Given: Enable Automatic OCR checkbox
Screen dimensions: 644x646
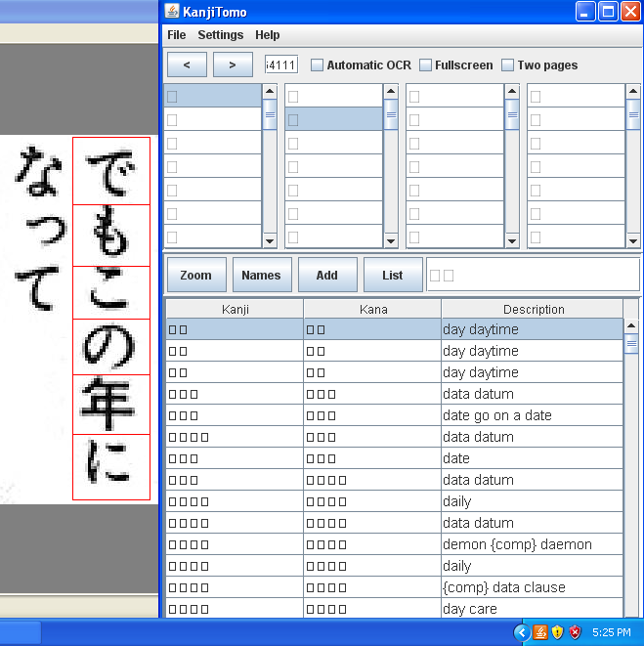Looking at the screenshot, I should (317, 65).
